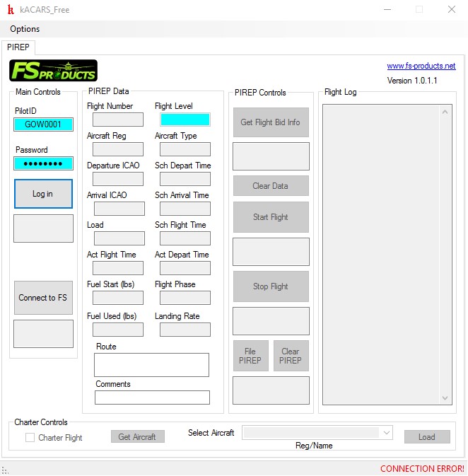Minimize the kACARS_Free window

pos(387,9)
